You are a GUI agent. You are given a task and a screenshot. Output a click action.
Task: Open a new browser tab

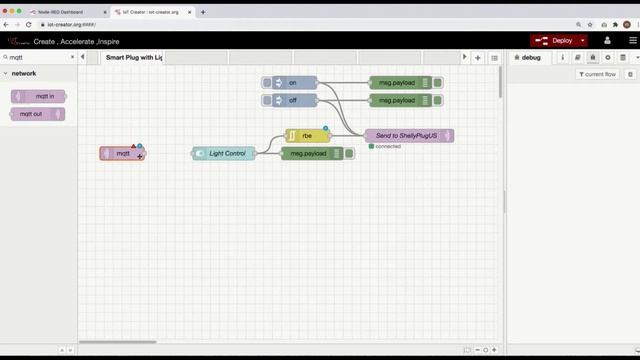(203, 12)
